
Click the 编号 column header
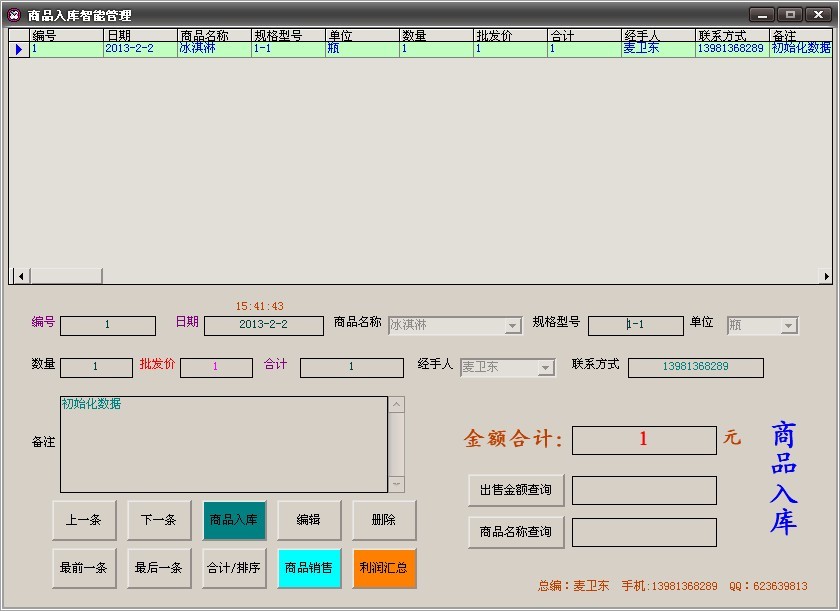click(x=66, y=35)
